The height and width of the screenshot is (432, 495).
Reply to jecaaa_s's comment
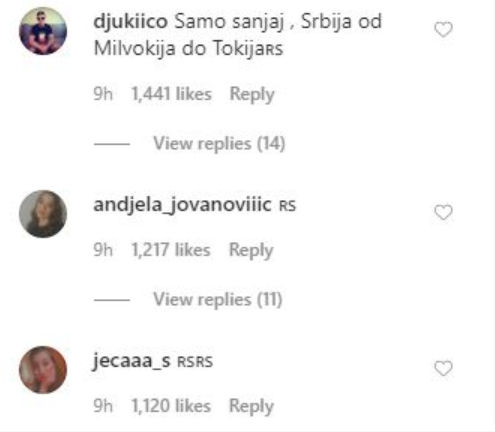tap(251, 406)
